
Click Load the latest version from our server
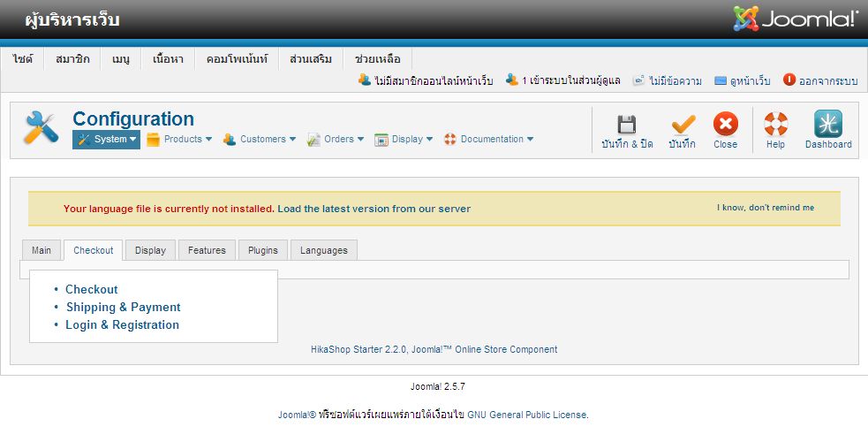click(x=374, y=209)
